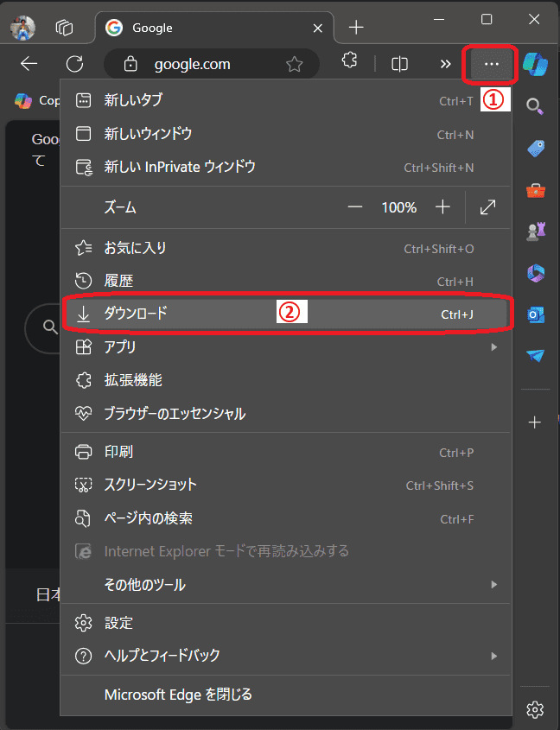This screenshot has height=730, width=560.
Task: Select 新しい InPrivate ウィンドウ menu item
Action: click(x=180, y=167)
